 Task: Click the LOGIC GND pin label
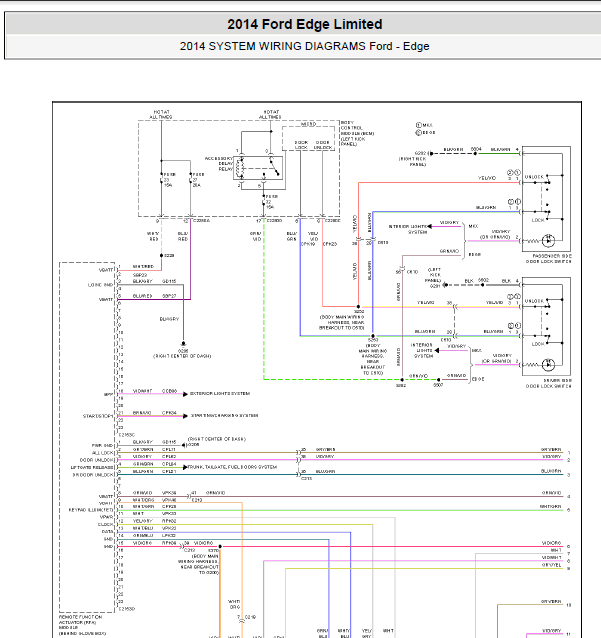(101, 285)
